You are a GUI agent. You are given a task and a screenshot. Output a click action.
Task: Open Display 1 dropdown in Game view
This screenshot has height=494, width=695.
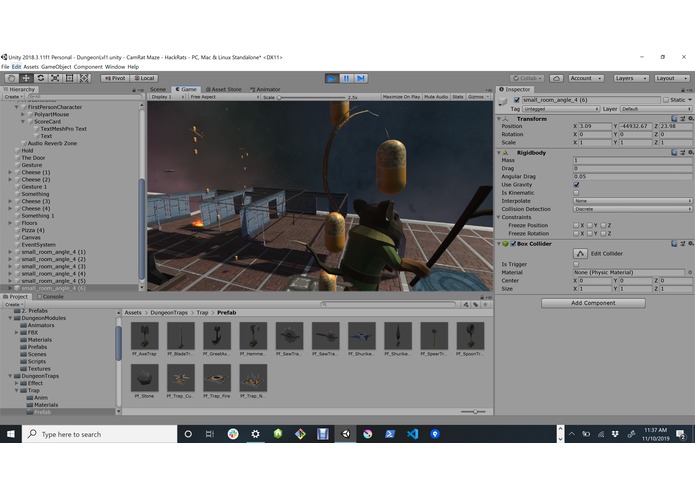167,97
